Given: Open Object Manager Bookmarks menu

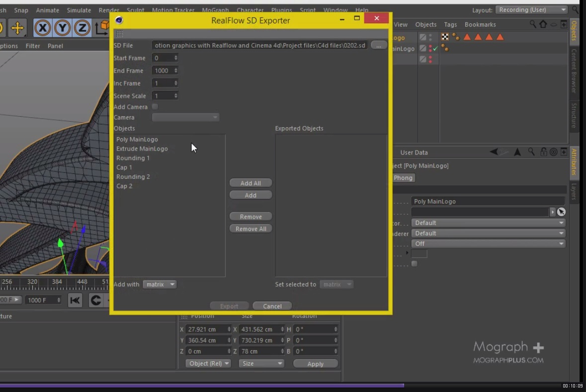Looking at the screenshot, I should pos(480,25).
